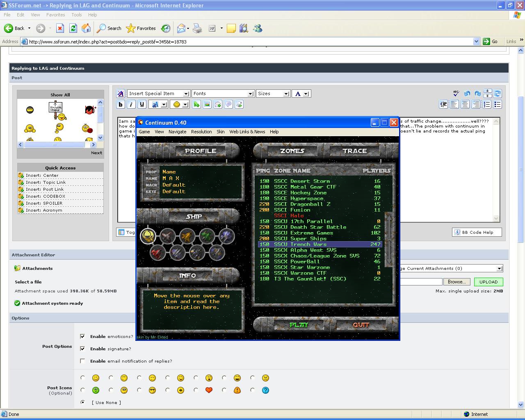Click the BB Code Help button
Screen dimensions: 525x420
pos(477,232)
